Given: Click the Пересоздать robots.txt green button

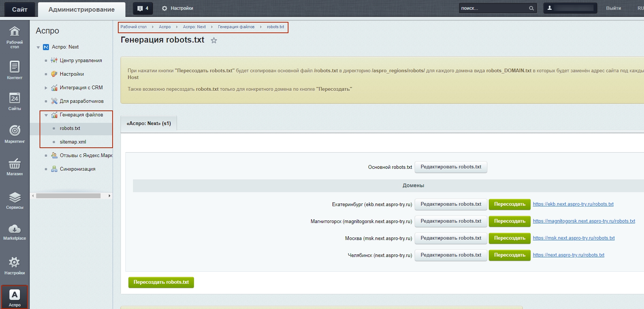Looking at the screenshot, I should coord(161,282).
